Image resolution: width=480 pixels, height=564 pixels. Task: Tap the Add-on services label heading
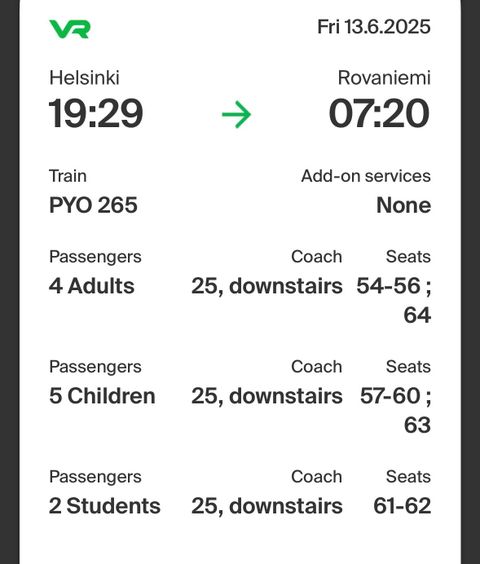pos(366,176)
